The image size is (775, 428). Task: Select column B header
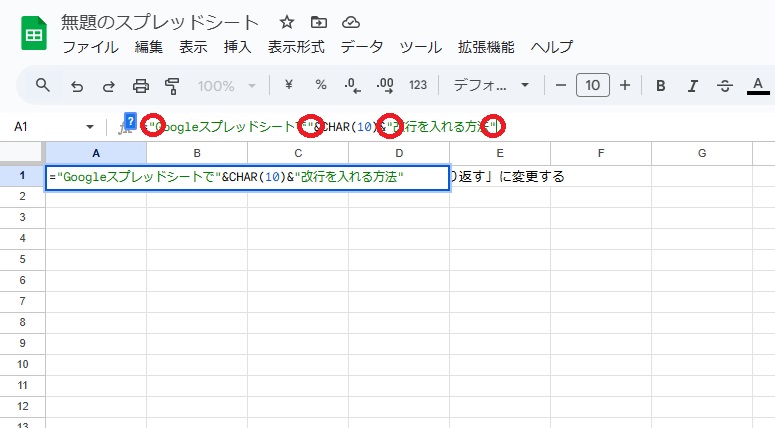[197, 153]
